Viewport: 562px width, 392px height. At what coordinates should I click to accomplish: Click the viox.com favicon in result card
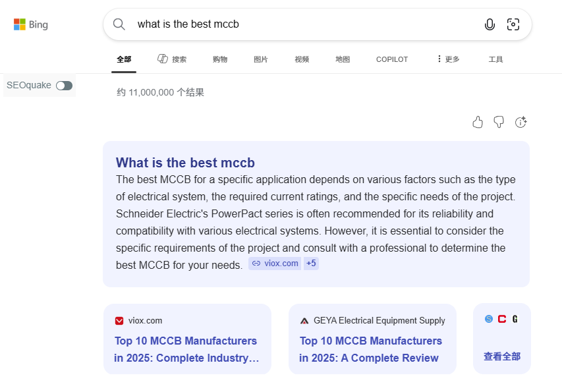(x=119, y=321)
